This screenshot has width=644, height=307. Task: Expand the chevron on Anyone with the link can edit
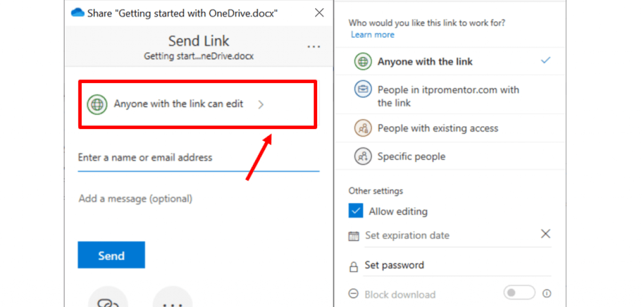[x=261, y=104]
